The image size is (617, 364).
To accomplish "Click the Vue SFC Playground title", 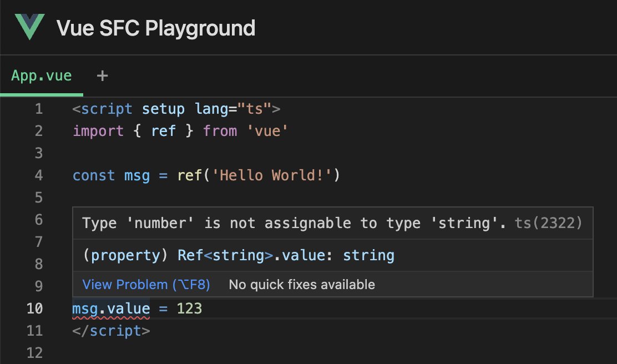I will click(156, 28).
